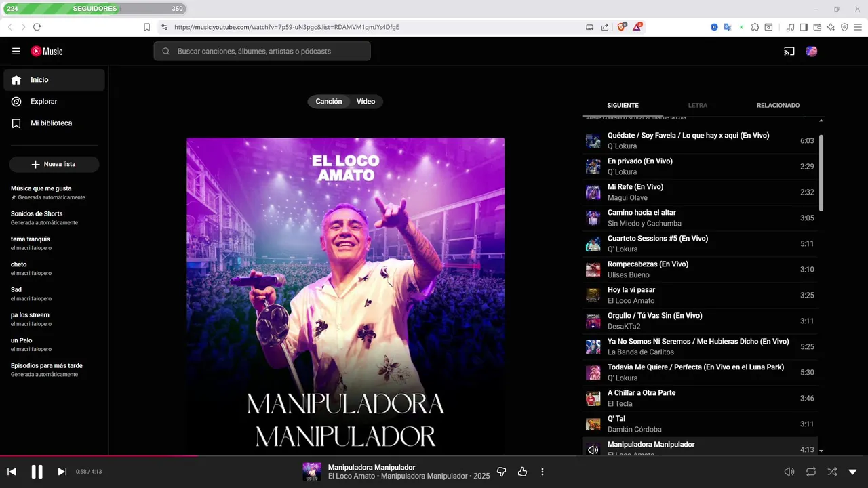Click the share page icon in address bar
868x488 pixels.
(604, 27)
